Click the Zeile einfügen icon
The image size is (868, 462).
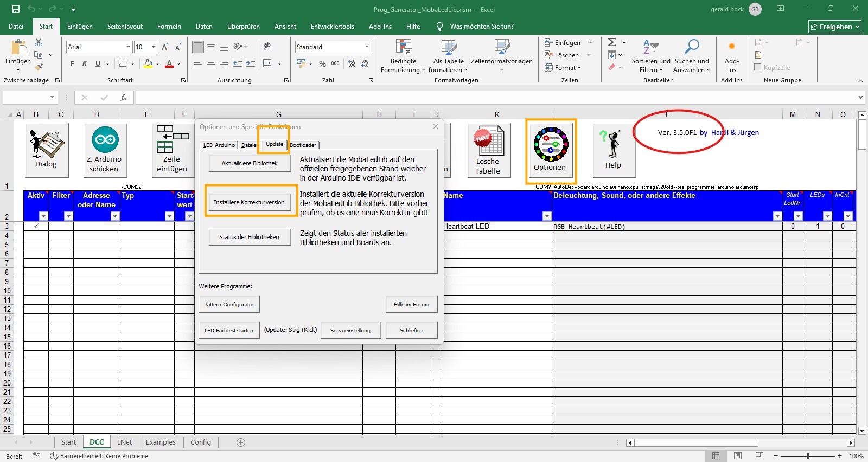coord(172,150)
